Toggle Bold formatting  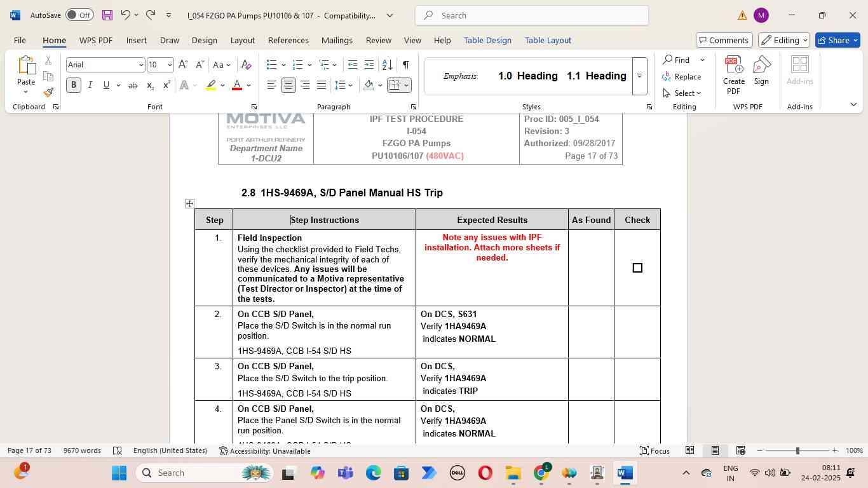click(74, 85)
